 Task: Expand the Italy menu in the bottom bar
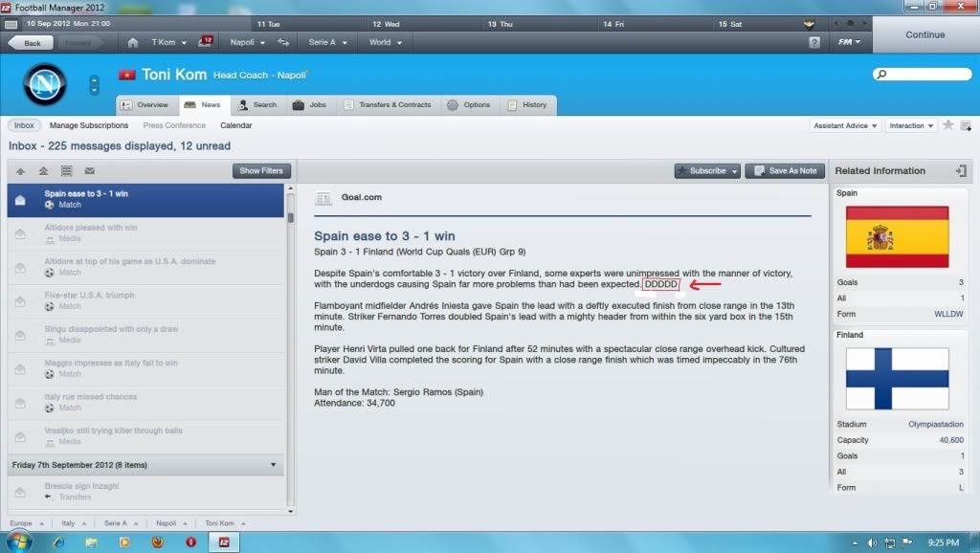point(74,523)
